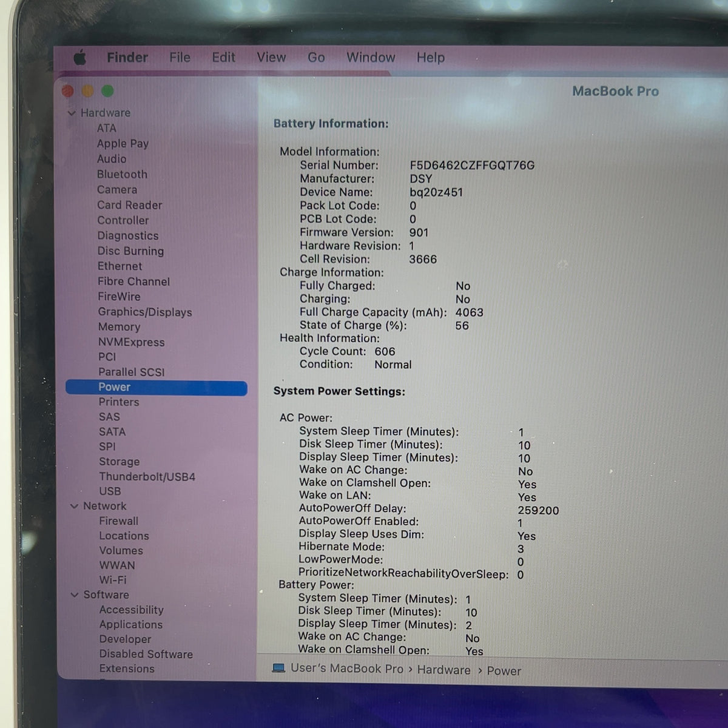Click the green zoom button
This screenshot has width=728, height=728.
(x=108, y=91)
